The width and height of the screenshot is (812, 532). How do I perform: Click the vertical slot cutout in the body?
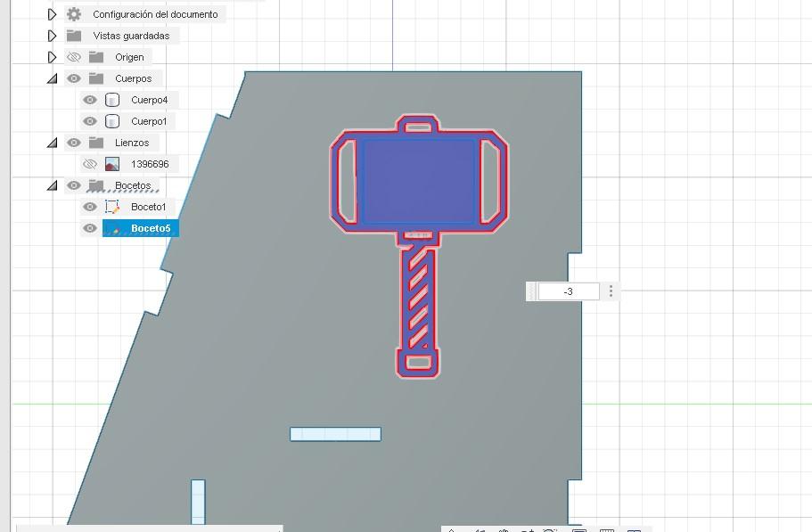tap(198, 502)
